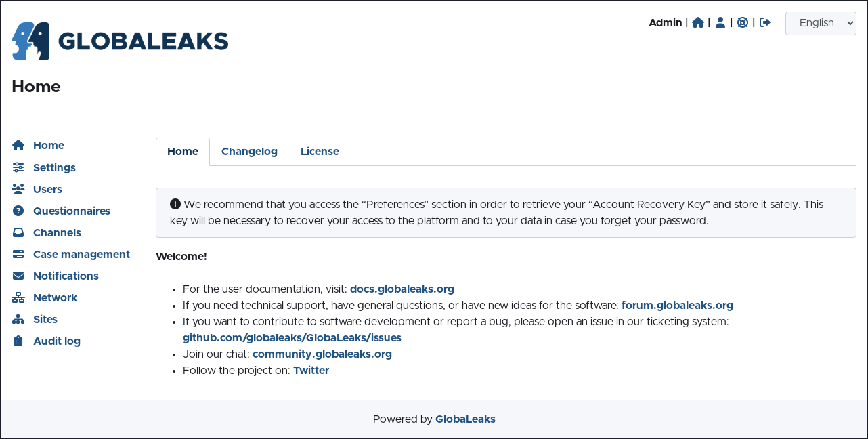The width and height of the screenshot is (868, 439).
Task: Visit the forum.globaleaks.org link
Action: coord(677,305)
